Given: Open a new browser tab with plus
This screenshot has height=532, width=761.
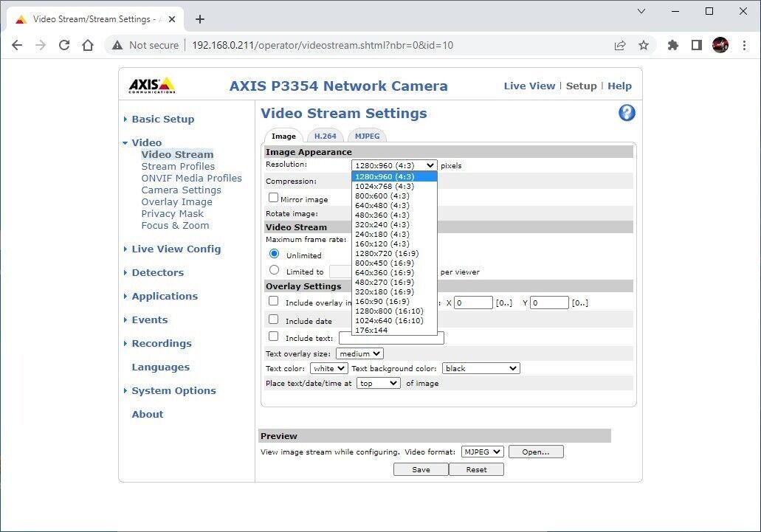Looking at the screenshot, I should click(x=200, y=19).
